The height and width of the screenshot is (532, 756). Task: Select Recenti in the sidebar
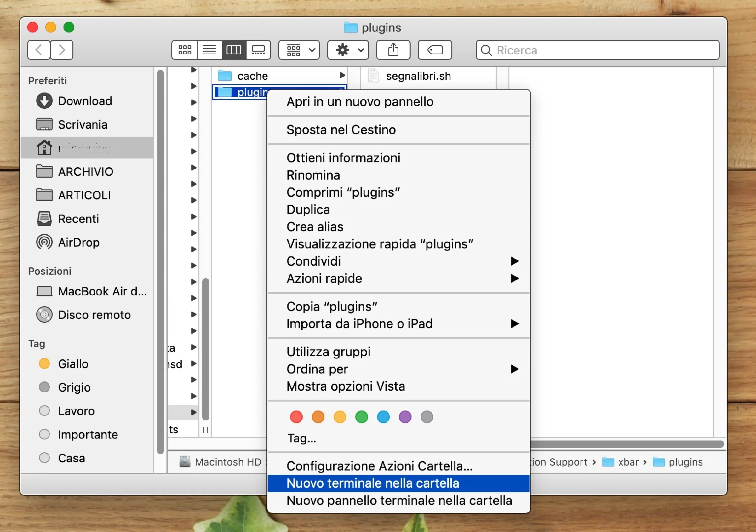[x=78, y=219]
